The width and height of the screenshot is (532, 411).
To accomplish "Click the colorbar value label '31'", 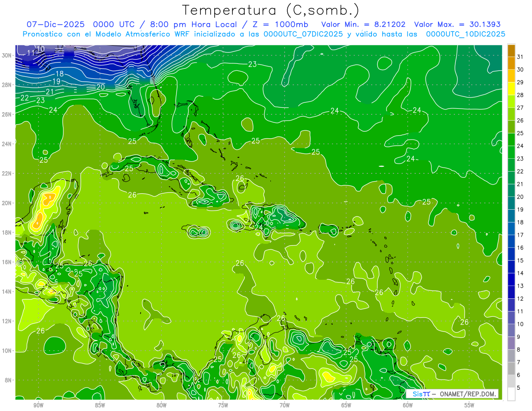I will (520, 57).
